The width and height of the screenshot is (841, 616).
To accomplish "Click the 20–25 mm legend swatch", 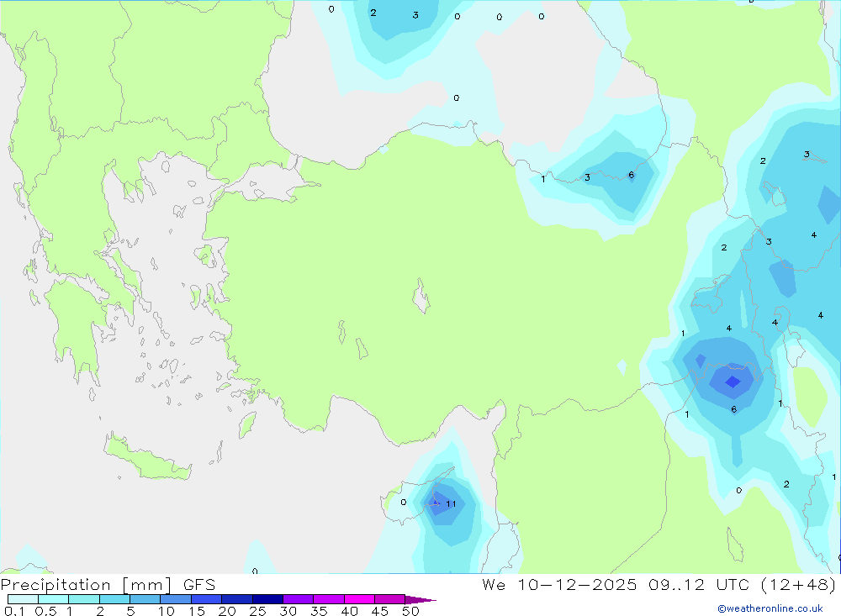I will [x=237, y=599].
